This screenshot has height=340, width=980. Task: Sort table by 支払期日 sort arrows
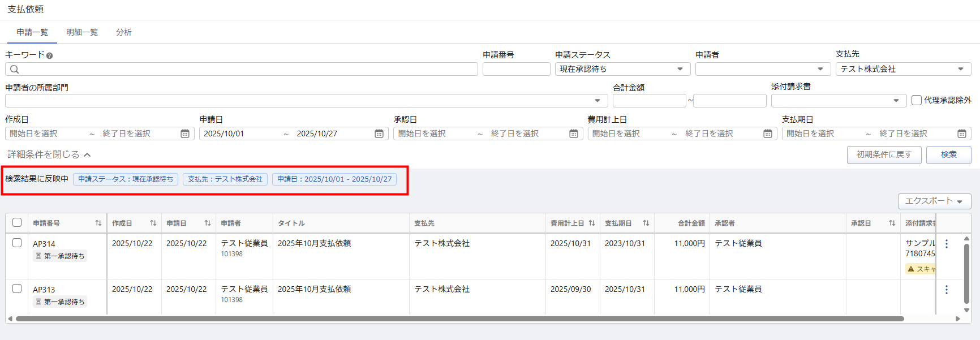(646, 223)
